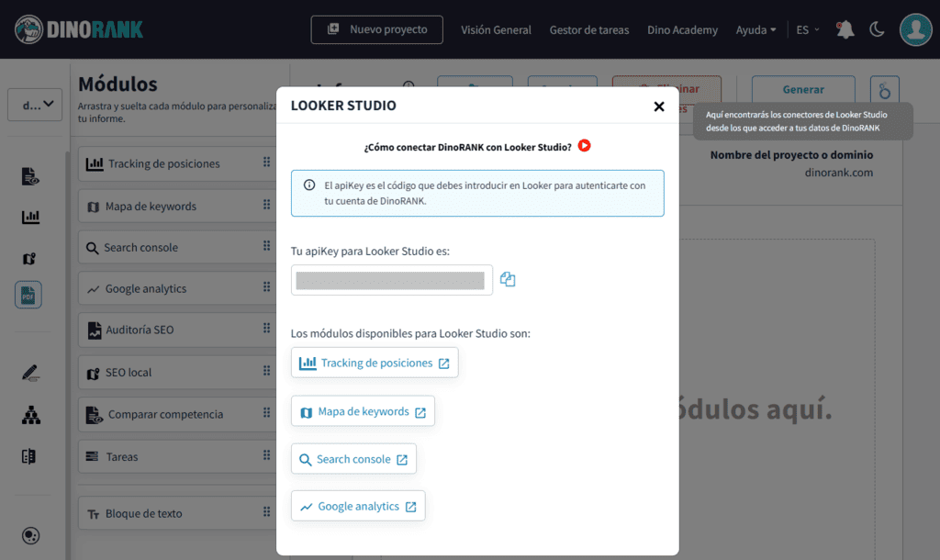
Task: Click the LOOKER STUDIO dialog title
Action: click(343, 106)
